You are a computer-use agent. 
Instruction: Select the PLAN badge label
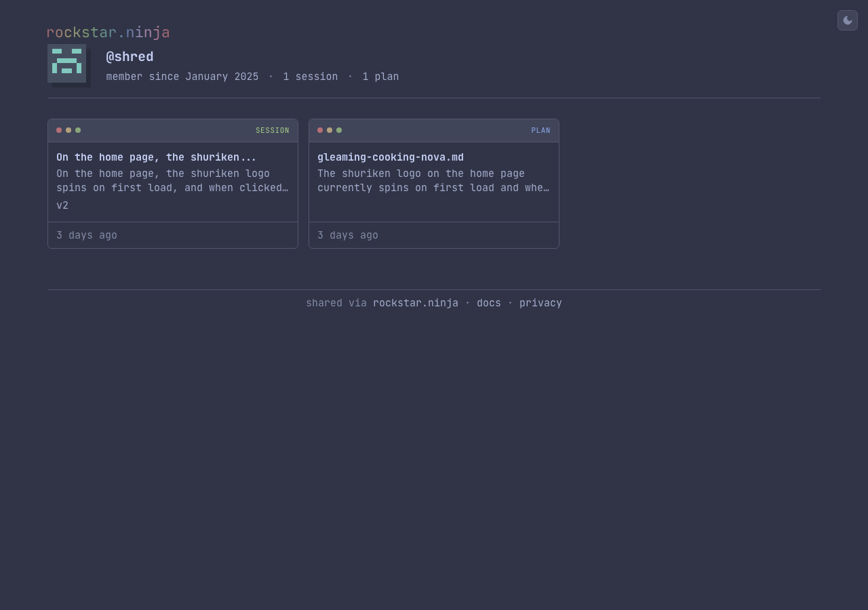[540, 130]
